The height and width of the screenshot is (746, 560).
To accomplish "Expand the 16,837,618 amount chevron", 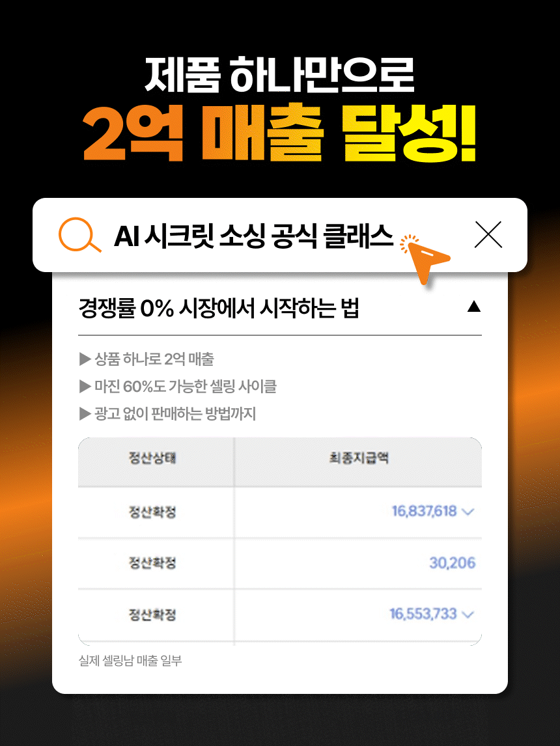I will coord(468,512).
